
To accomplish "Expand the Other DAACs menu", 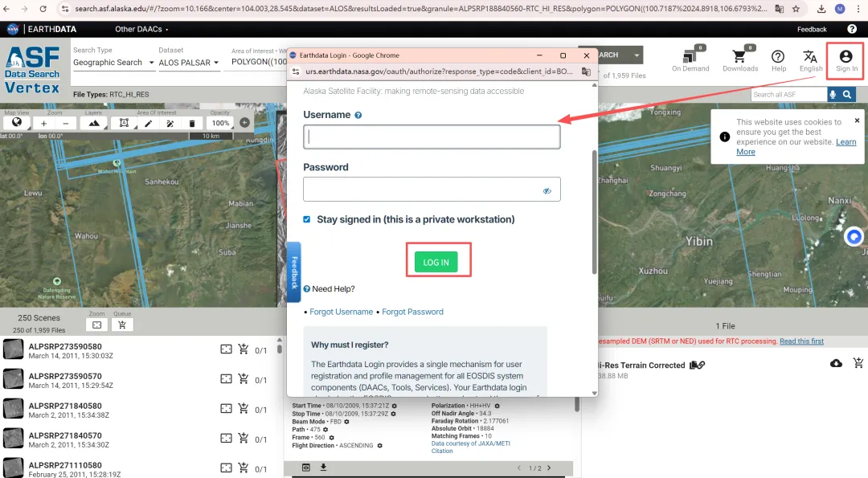I will pyautogui.click(x=141, y=29).
